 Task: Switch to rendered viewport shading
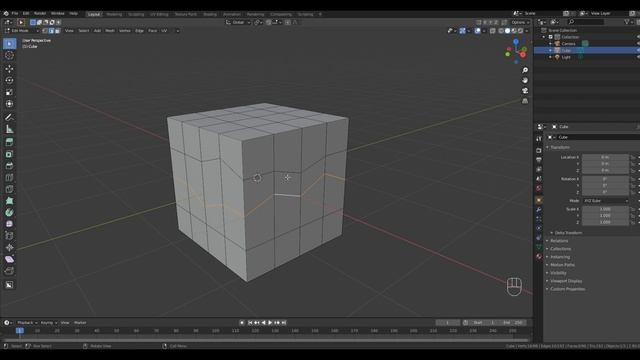coord(520,31)
